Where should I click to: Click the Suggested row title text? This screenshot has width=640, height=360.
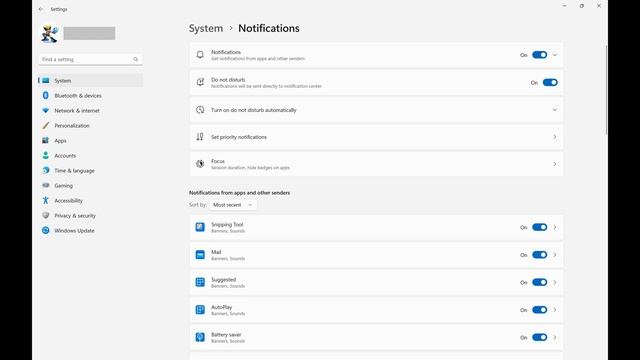(223, 280)
